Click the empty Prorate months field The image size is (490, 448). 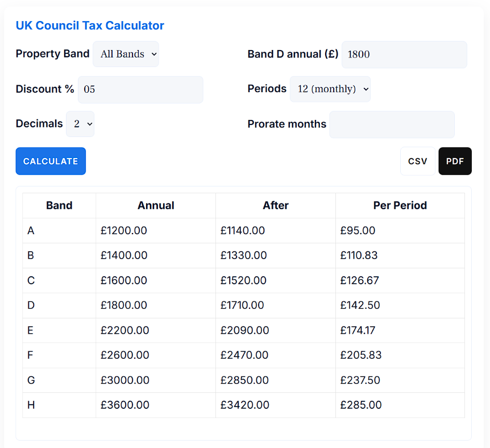click(x=392, y=125)
